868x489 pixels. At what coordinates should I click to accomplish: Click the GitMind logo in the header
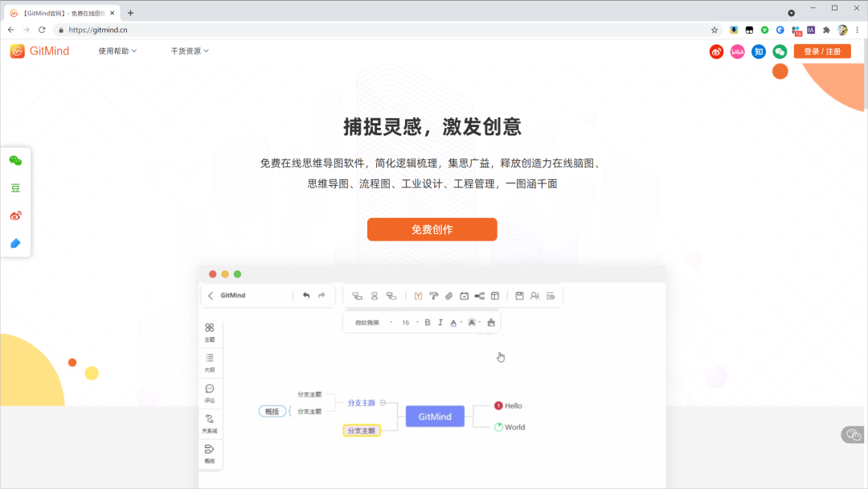(x=39, y=51)
